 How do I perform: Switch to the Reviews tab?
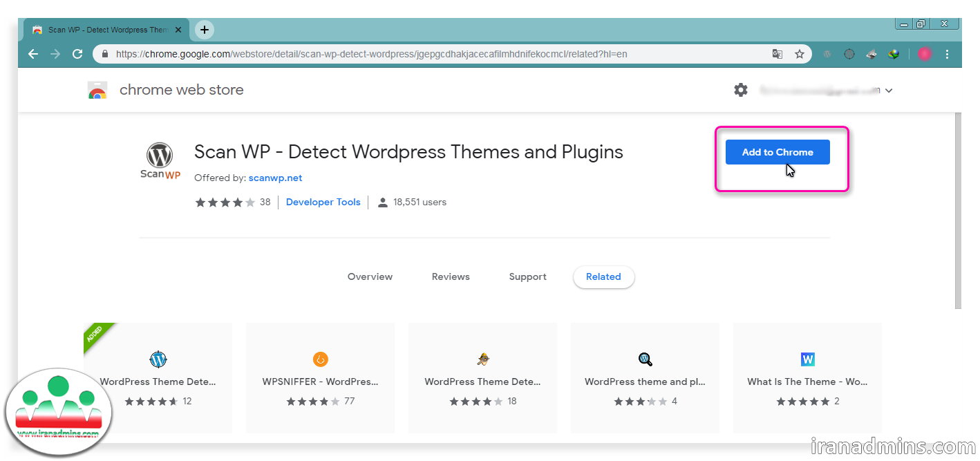[451, 276]
